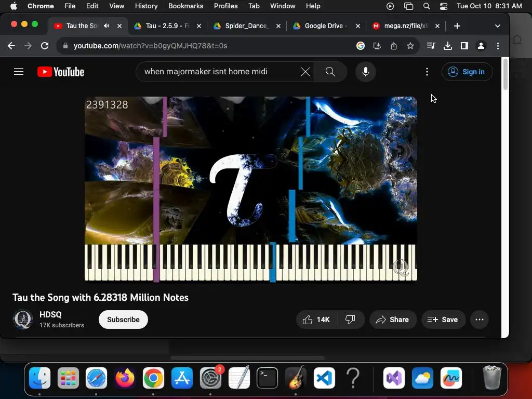This screenshot has width=532, height=399.
Task: Open the History menu
Action: click(x=146, y=6)
